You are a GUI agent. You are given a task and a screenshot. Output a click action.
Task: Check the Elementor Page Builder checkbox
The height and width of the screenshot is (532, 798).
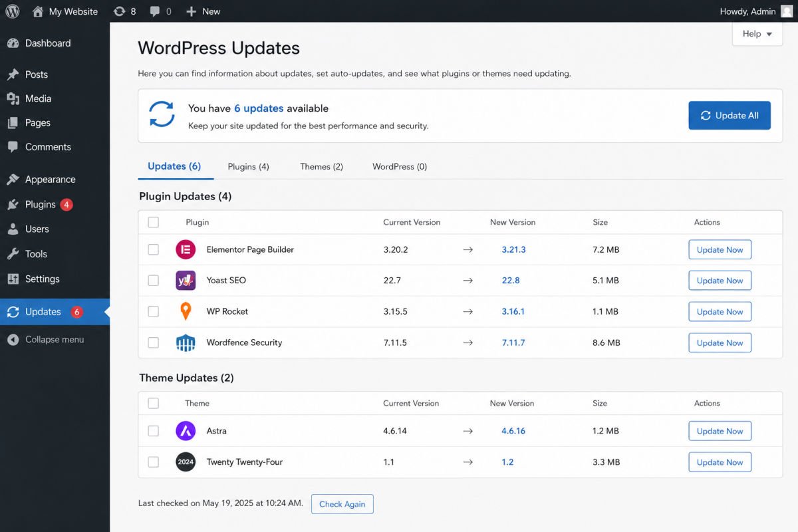pyautogui.click(x=154, y=250)
